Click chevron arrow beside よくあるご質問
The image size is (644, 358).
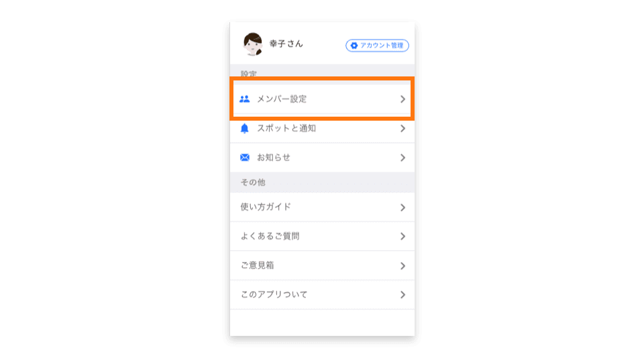point(402,237)
